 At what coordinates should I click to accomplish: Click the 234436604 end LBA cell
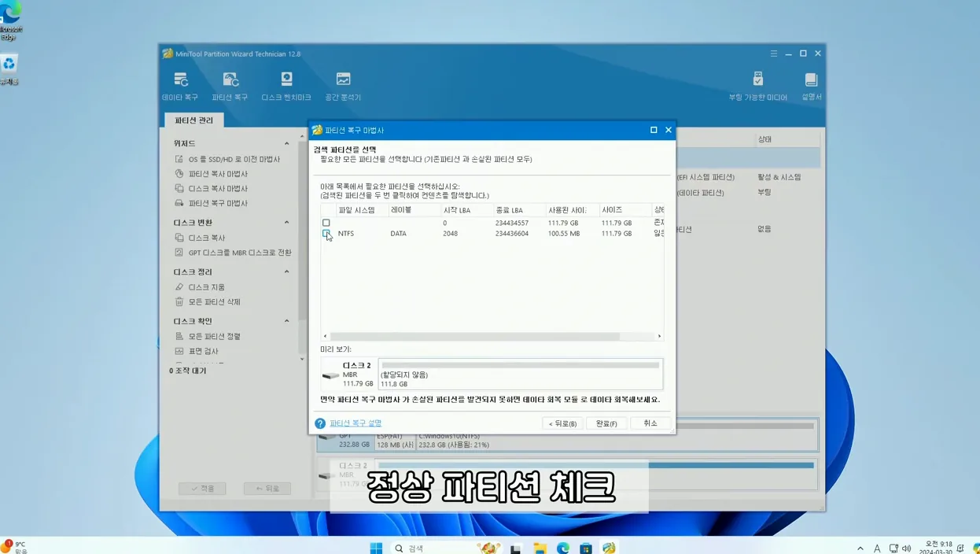pyautogui.click(x=512, y=234)
